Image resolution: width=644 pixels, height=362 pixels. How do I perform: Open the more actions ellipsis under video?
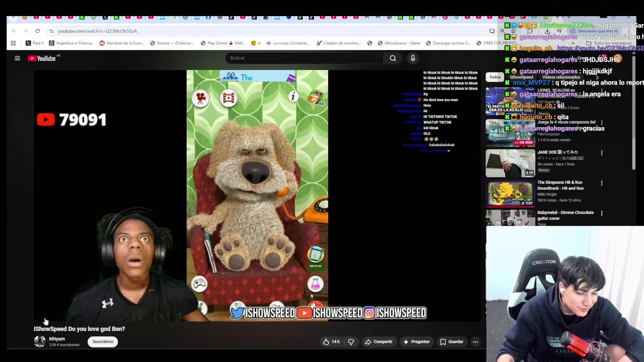475,342
